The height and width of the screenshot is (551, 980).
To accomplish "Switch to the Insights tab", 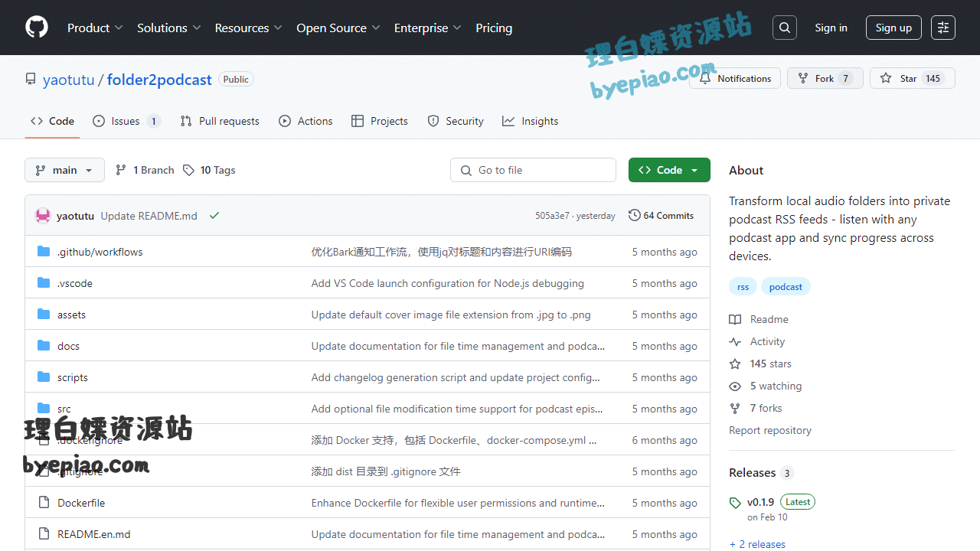I will pyautogui.click(x=530, y=121).
